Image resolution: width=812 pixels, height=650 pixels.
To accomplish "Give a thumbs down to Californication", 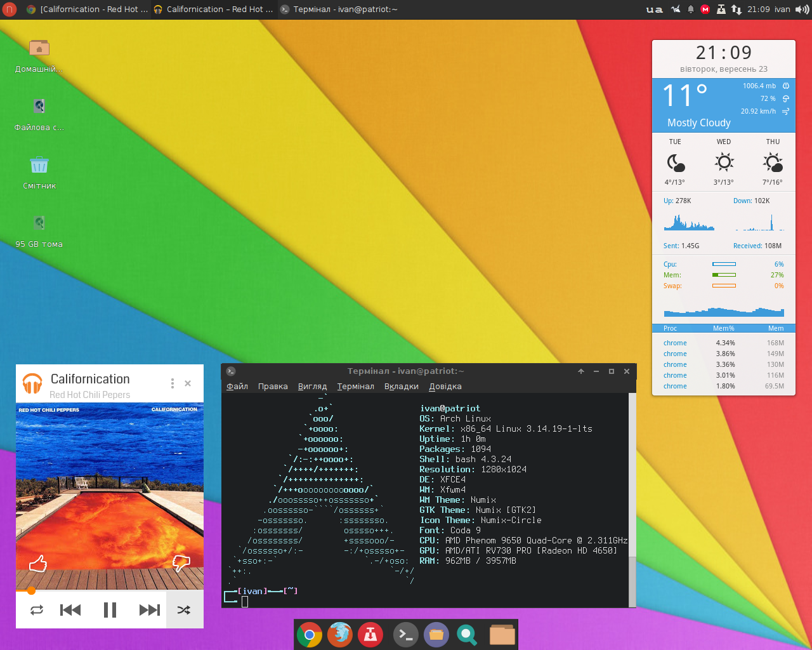I will point(181,563).
